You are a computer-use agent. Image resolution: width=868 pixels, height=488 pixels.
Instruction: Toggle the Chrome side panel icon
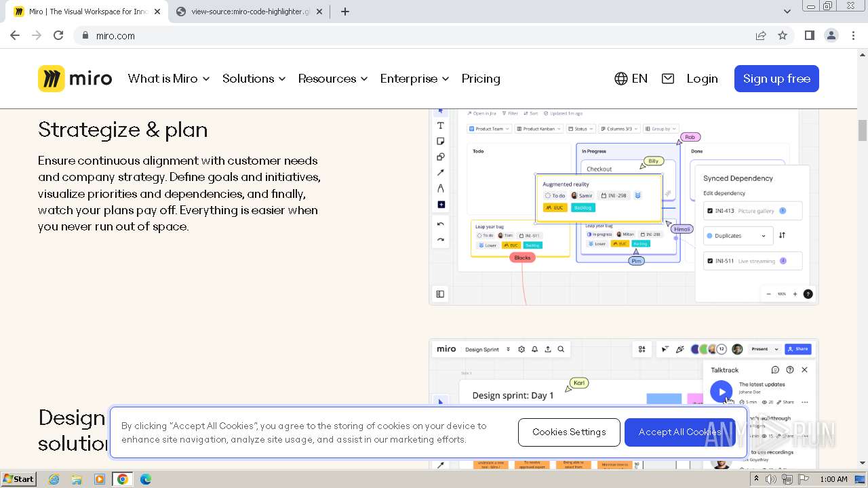click(810, 36)
